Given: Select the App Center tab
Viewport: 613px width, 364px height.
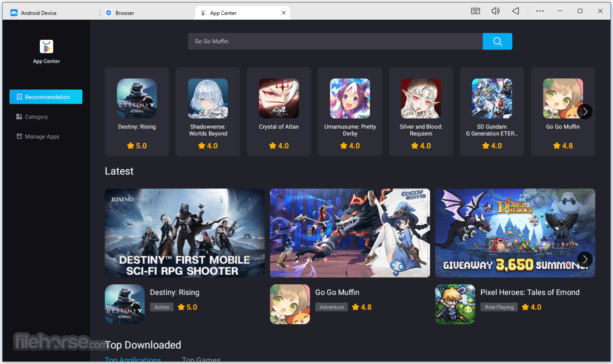Looking at the screenshot, I should [x=242, y=13].
